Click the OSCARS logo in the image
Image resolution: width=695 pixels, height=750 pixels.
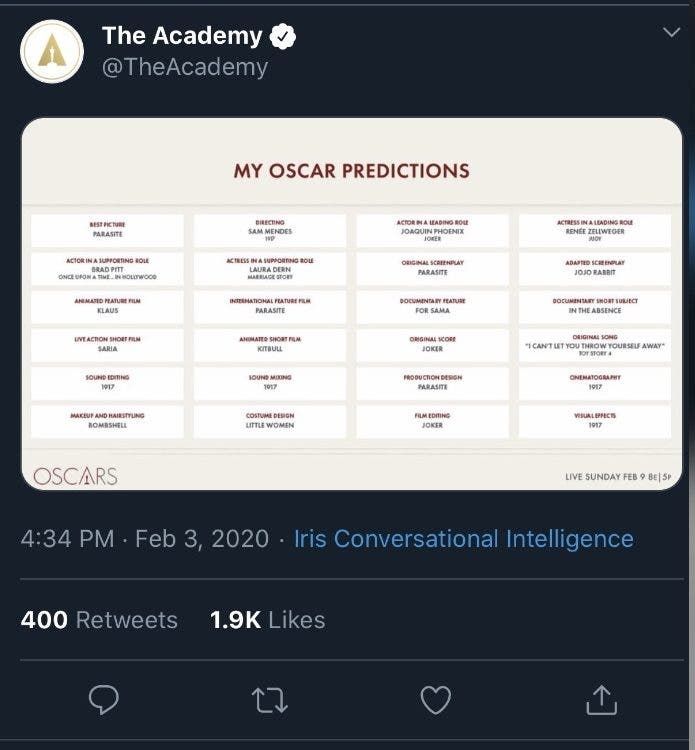click(x=75, y=476)
